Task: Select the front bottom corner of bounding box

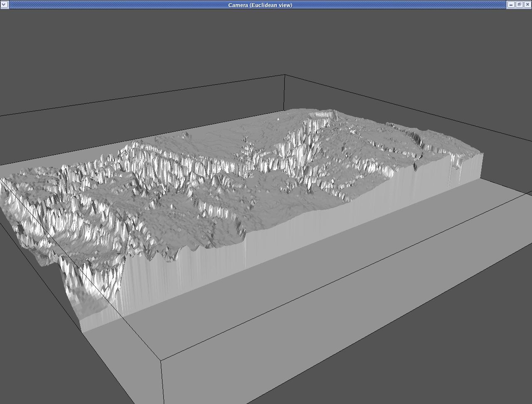Action: point(161,360)
